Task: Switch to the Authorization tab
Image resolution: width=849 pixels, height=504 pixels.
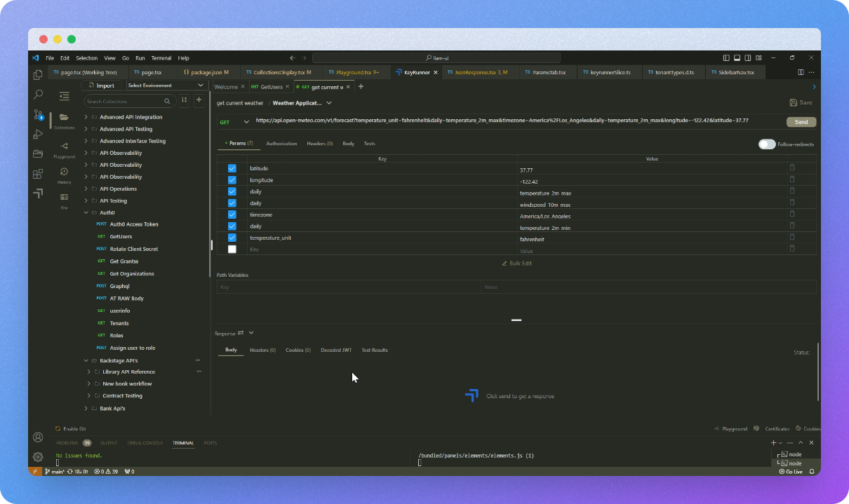Action: click(x=281, y=144)
